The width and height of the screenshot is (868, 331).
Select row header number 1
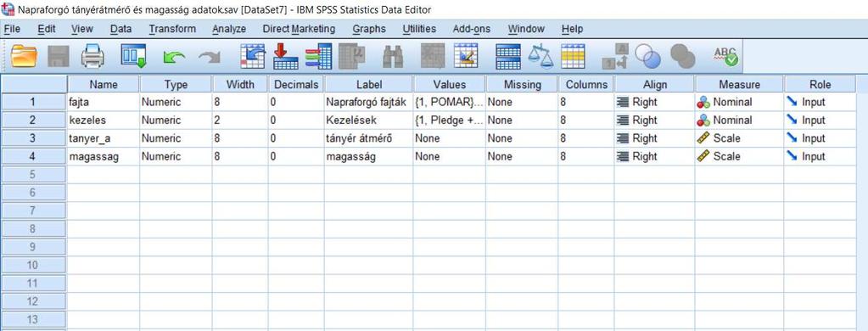click(x=33, y=102)
